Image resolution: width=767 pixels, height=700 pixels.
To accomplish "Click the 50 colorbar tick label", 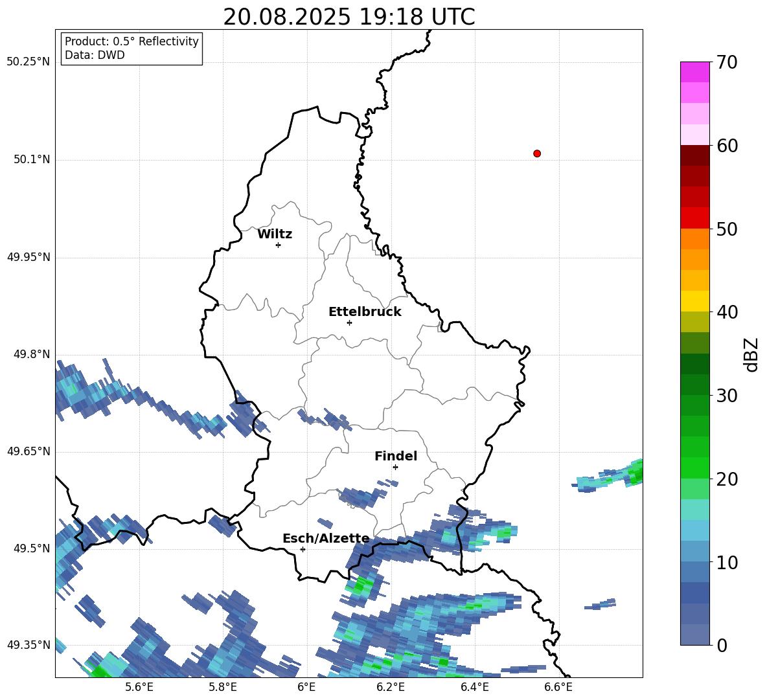I will (x=727, y=229).
